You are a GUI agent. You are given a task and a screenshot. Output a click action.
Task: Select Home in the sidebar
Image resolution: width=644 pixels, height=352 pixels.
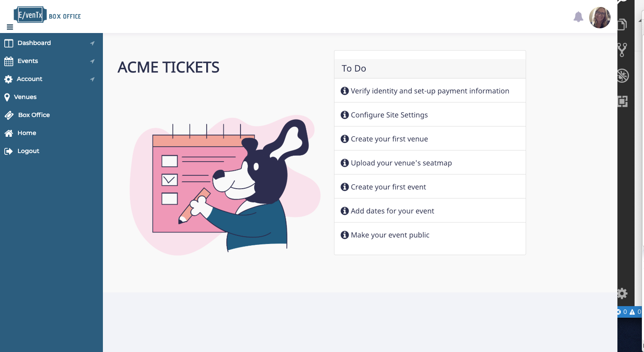[27, 133]
